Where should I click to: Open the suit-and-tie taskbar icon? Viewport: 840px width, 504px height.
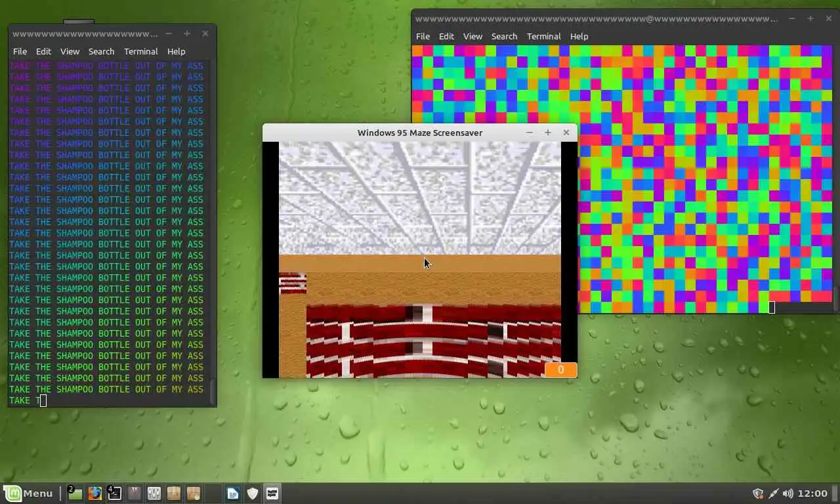pos(135,493)
